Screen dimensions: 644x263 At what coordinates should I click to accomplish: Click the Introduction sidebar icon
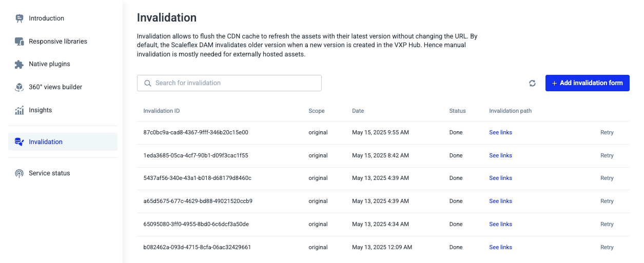tap(19, 18)
